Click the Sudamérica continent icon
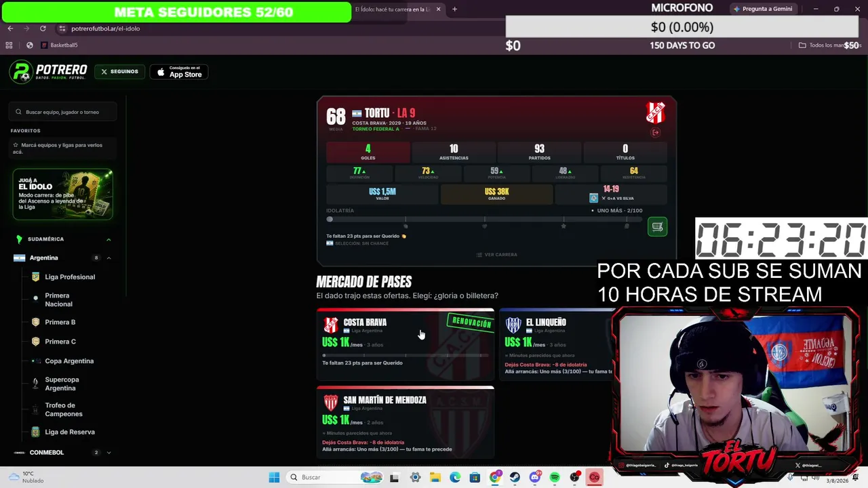 (x=19, y=239)
